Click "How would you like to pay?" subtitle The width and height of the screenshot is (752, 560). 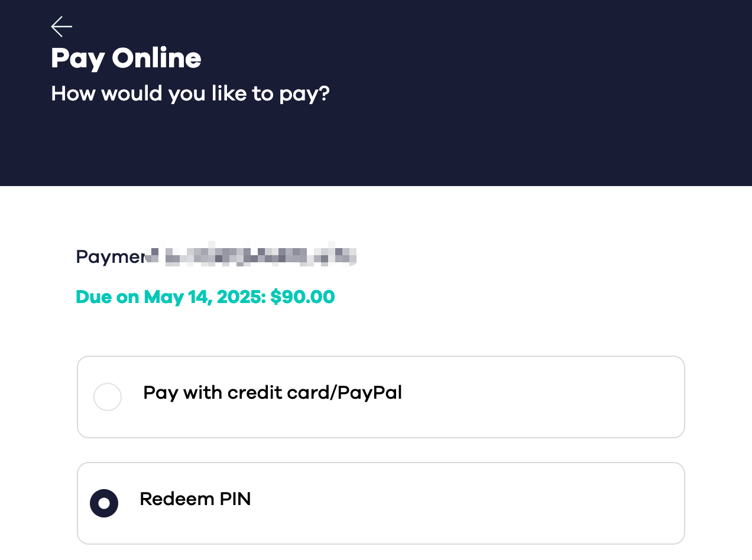190,94
